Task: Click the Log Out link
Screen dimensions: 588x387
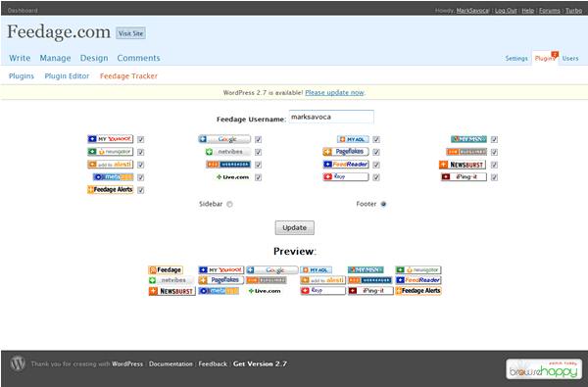Action: [506, 11]
